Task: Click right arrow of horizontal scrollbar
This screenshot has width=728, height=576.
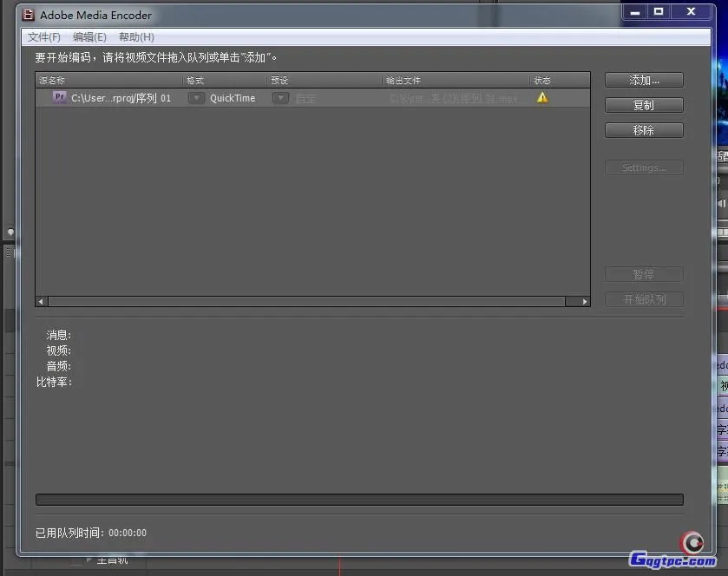Action: coord(584,302)
